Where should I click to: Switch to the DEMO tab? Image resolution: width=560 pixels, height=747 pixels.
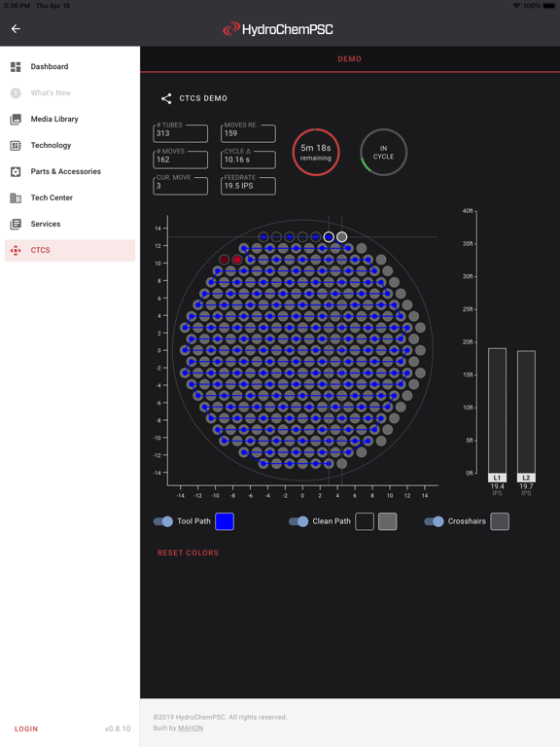pos(350,59)
